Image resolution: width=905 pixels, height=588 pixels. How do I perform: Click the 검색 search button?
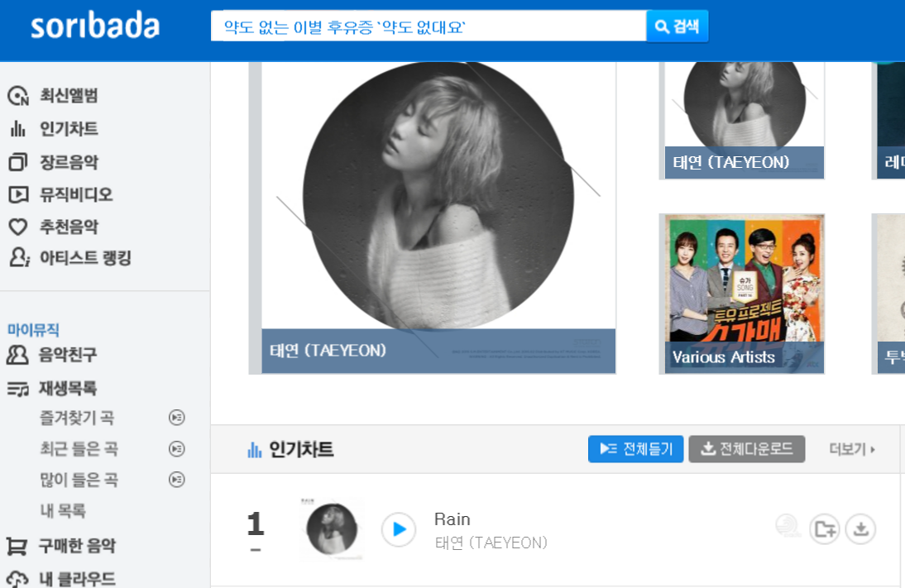point(678,26)
